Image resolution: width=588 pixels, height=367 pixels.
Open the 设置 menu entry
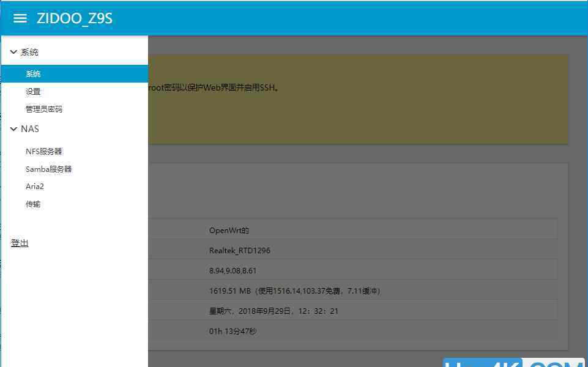(x=33, y=92)
